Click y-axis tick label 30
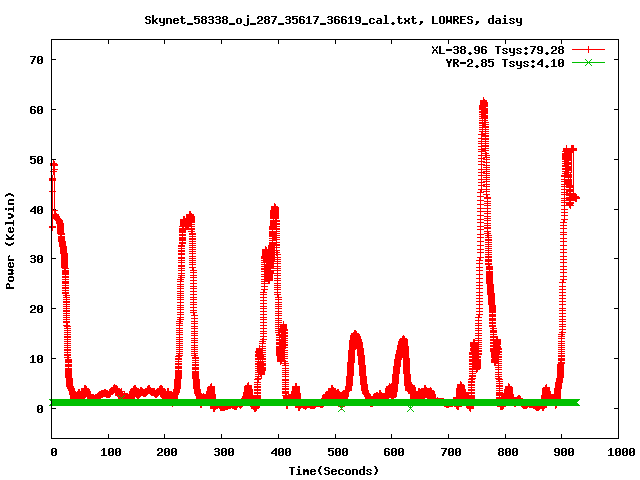This screenshot has height=480, width=640. pyautogui.click(x=36, y=259)
